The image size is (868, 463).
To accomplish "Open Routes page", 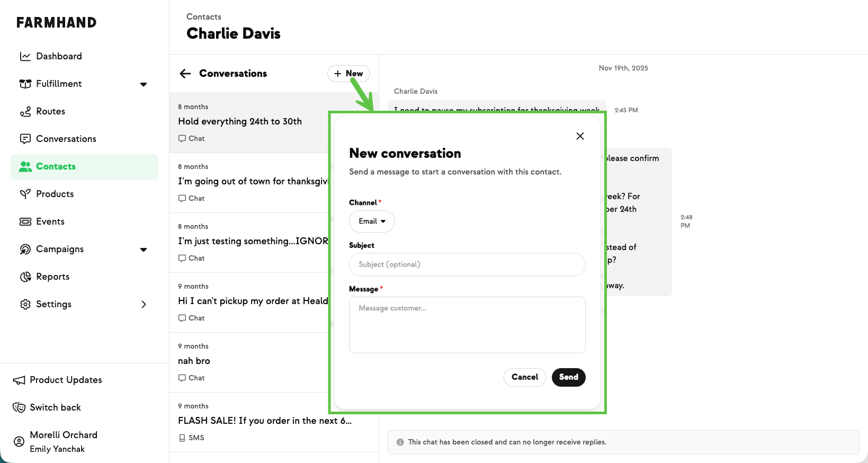I will [x=84, y=111].
